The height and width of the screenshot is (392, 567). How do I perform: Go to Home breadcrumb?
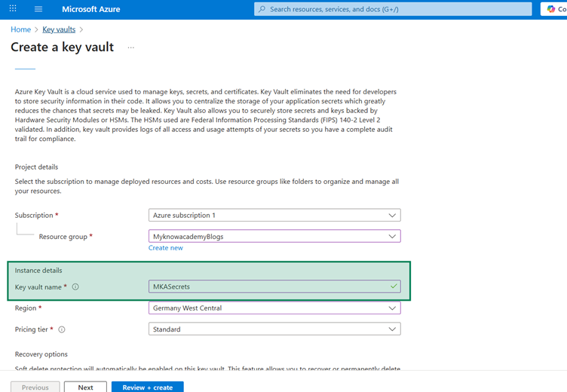(x=20, y=29)
